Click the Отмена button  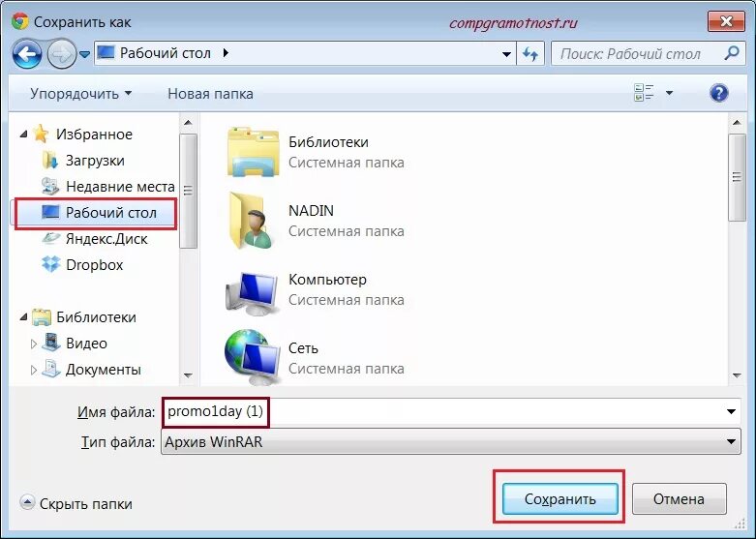click(x=679, y=498)
